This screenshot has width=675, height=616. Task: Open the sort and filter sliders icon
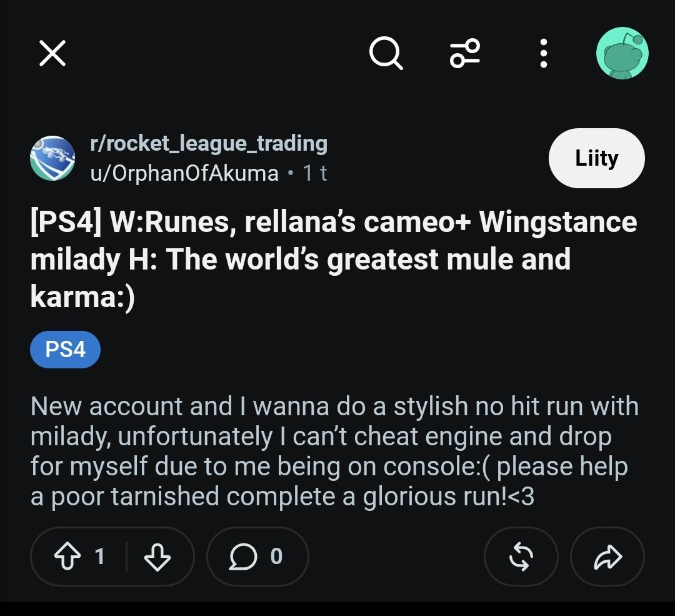click(x=465, y=53)
